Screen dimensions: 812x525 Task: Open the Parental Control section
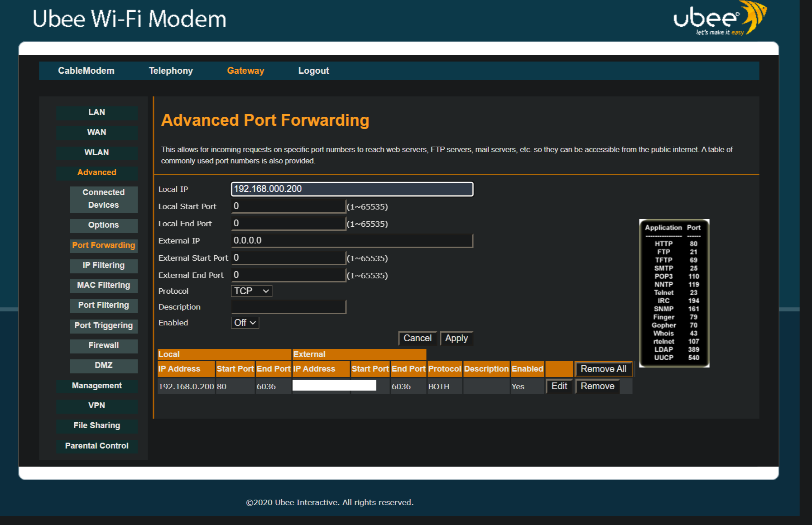pos(97,446)
